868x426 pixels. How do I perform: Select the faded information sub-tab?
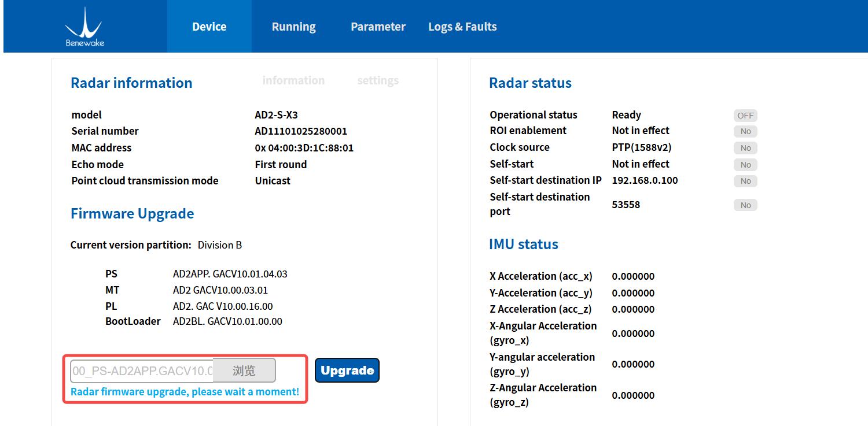point(293,80)
